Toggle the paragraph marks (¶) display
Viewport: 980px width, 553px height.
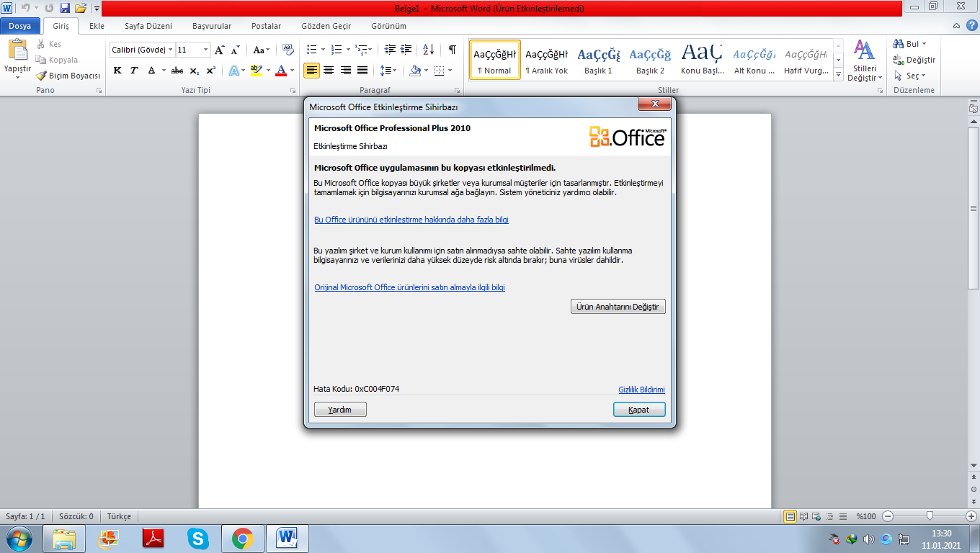coord(452,50)
